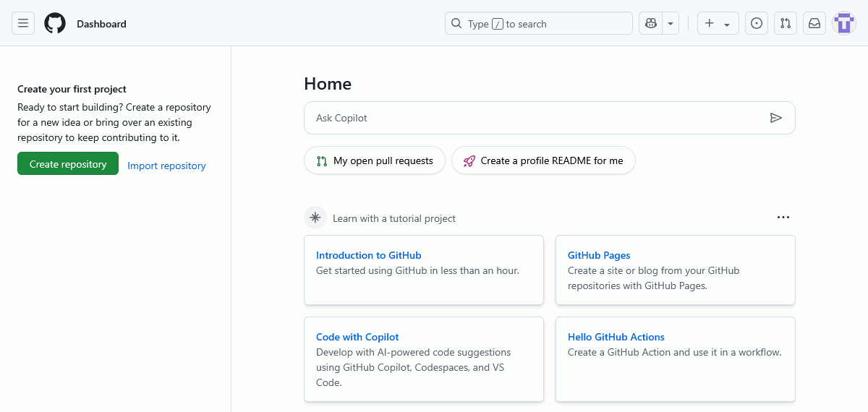Viewport: 868px width, 412px height.
Task: Open the Hello GitHub Actions tutorial
Action: point(616,337)
